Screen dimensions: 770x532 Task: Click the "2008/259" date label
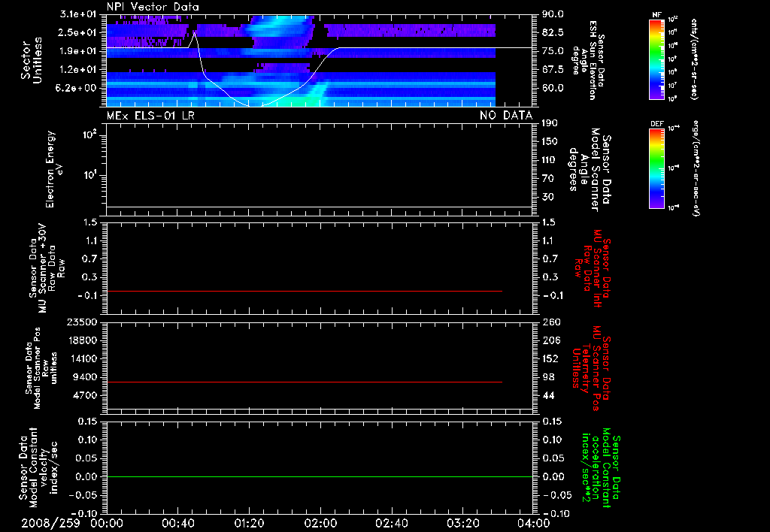click(x=50, y=523)
